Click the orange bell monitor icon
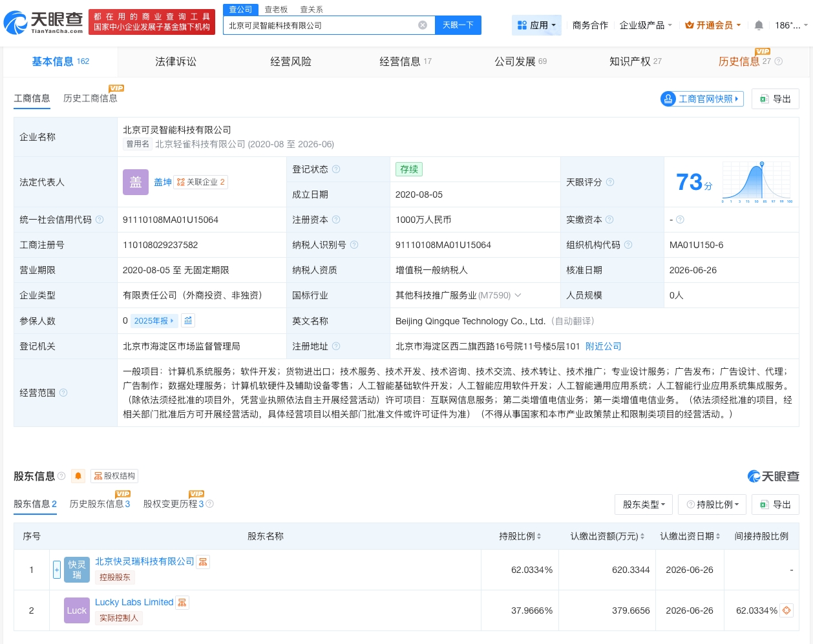 (x=78, y=476)
